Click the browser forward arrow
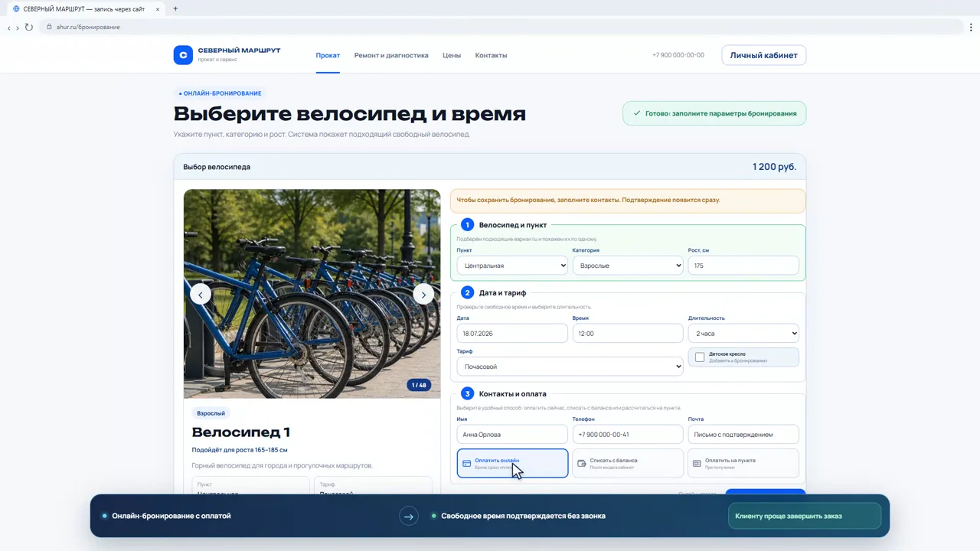 tap(18, 28)
